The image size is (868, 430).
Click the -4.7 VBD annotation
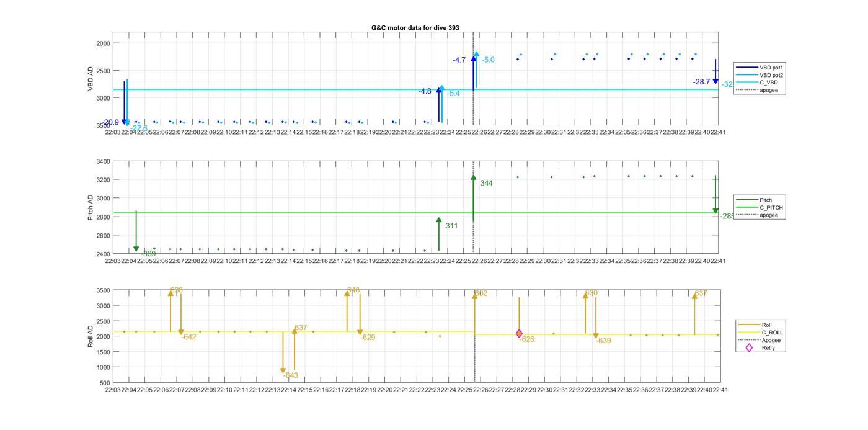click(x=459, y=60)
